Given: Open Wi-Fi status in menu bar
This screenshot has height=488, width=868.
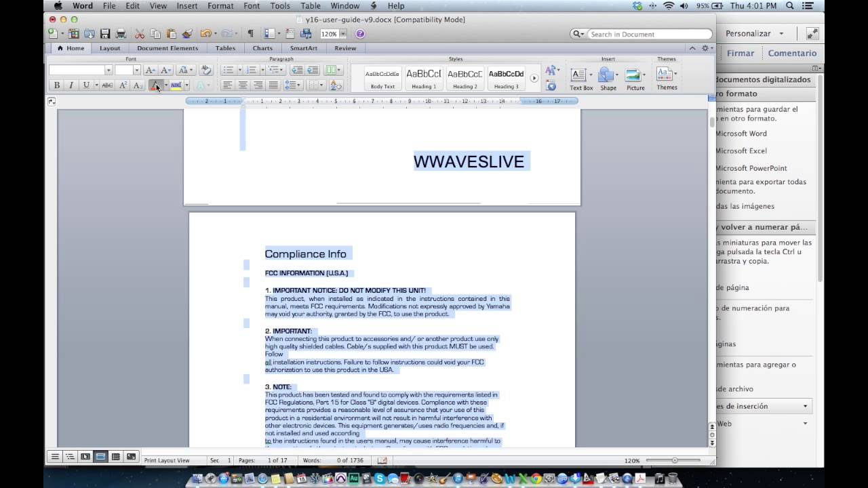Looking at the screenshot, I should coord(669,5).
